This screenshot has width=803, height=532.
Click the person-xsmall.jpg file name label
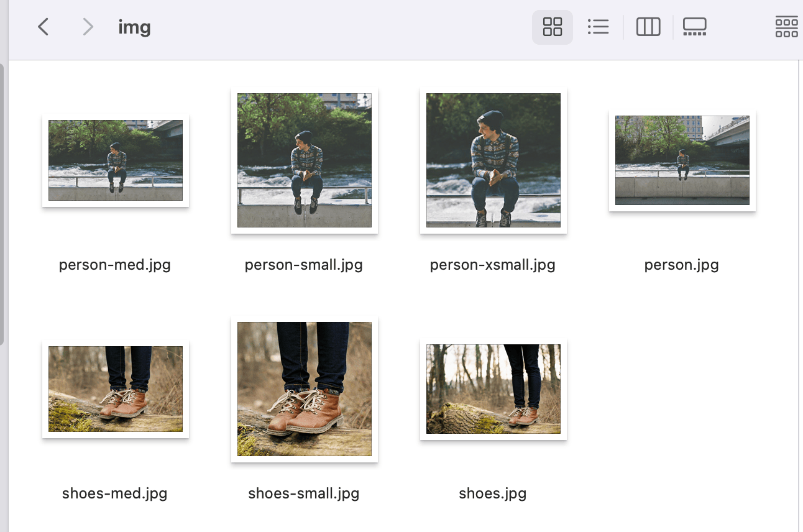(493, 265)
